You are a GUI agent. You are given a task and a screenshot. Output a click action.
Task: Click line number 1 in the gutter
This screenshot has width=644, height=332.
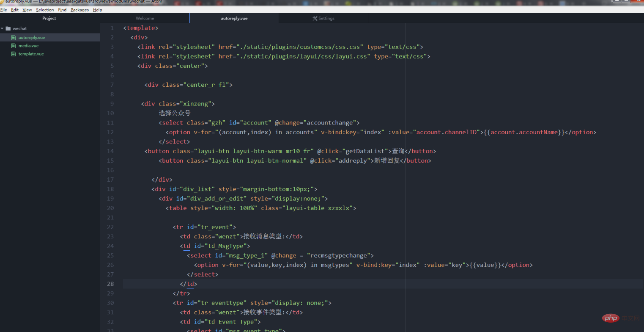coord(112,28)
